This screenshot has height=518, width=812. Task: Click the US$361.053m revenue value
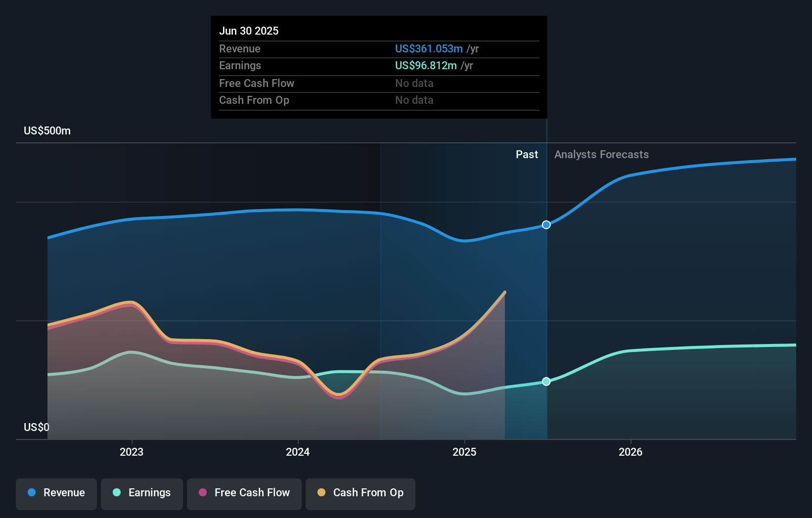pyautogui.click(x=429, y=49)
